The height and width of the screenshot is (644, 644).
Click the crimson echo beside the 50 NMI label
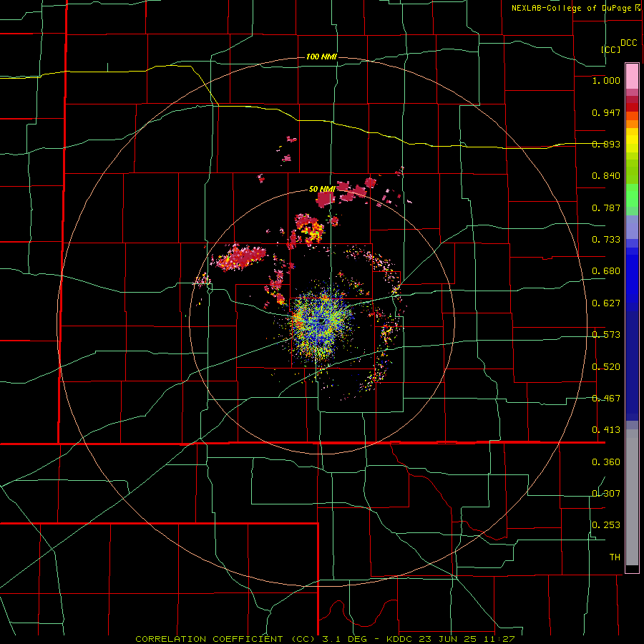point(326,200)
